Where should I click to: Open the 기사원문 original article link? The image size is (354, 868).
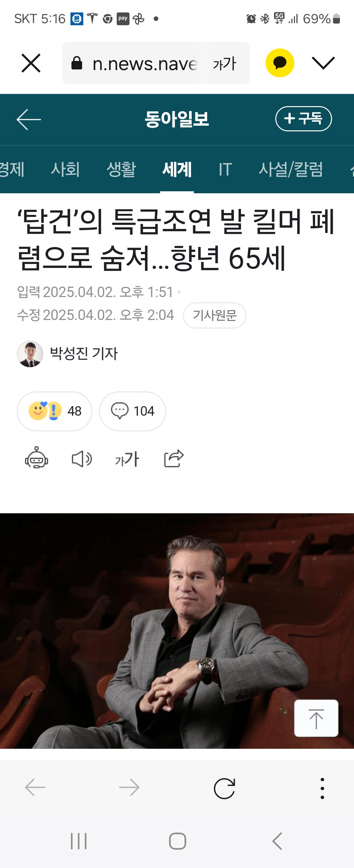pyautogui.click(x=214, y=315)
